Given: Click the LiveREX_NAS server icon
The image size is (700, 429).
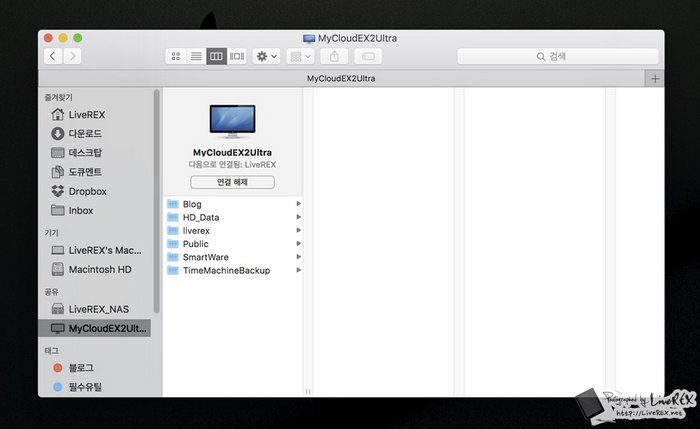Looking at the screenshot, I should (x=58, y=308).
